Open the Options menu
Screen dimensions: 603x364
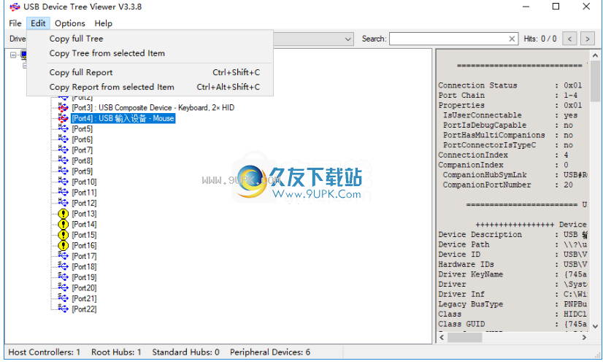coord(69,23)
